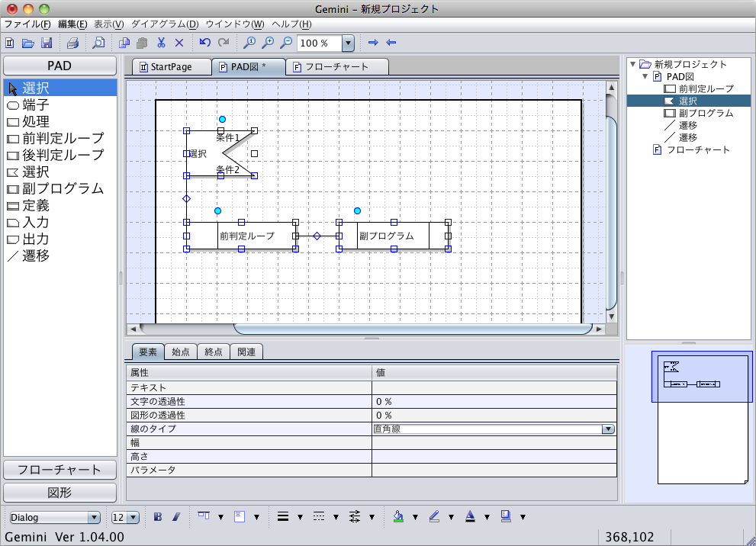Click the line color pencil icon
Screen dimensions: 756x546
point(434,516)
